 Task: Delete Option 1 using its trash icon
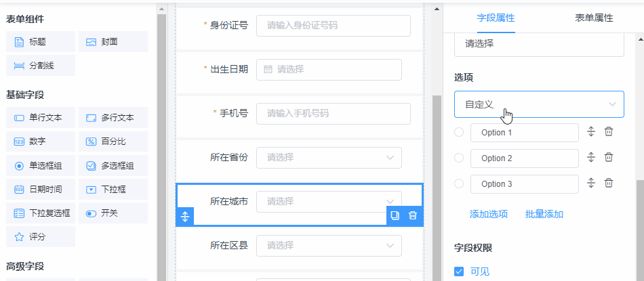pyautogui.click(x=609, y=132)
